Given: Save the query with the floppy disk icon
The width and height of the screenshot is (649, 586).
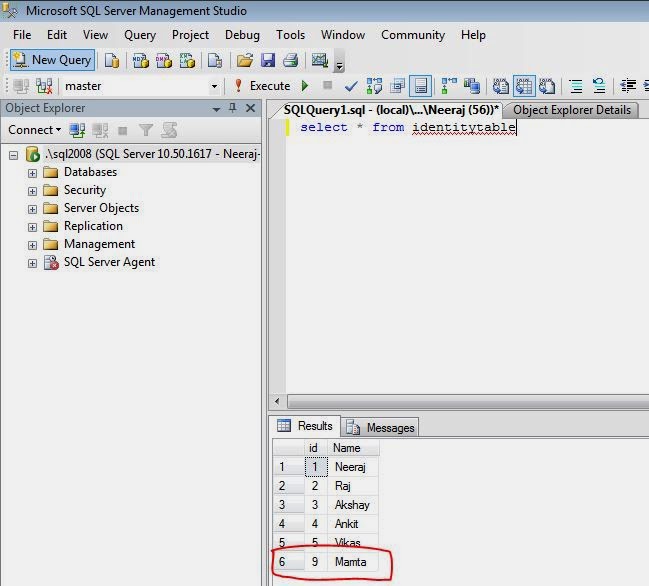Looking at the screenshot, I should click(268, 60).
